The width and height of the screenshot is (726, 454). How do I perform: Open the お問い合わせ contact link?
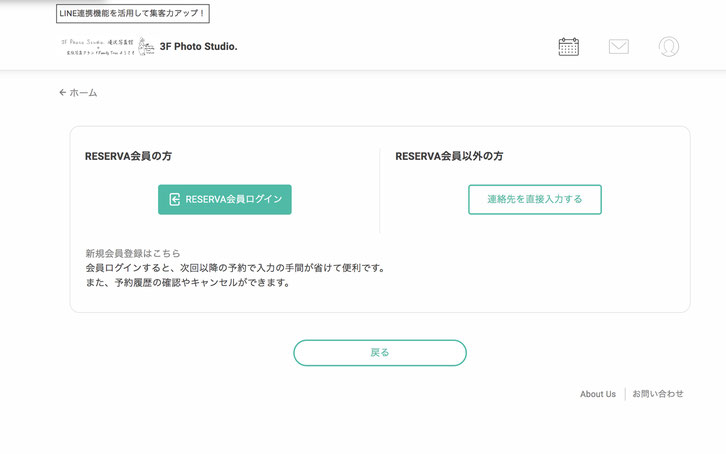point(657,394)
